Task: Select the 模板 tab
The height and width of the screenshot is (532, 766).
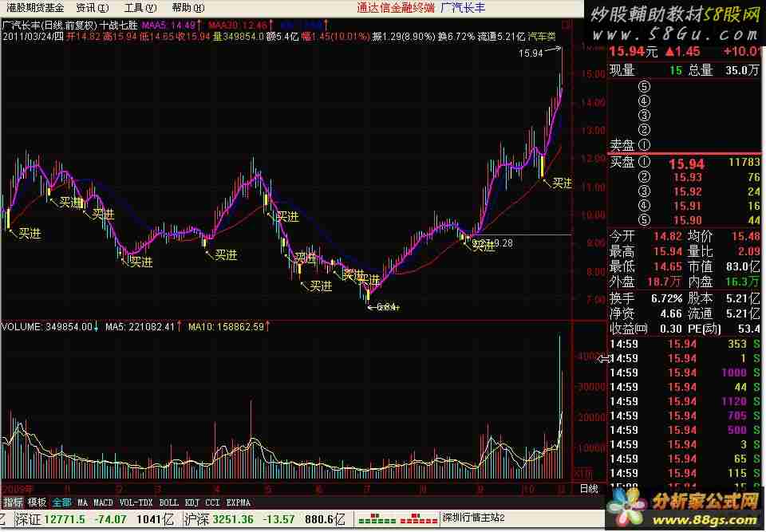Action: [37, 502]
